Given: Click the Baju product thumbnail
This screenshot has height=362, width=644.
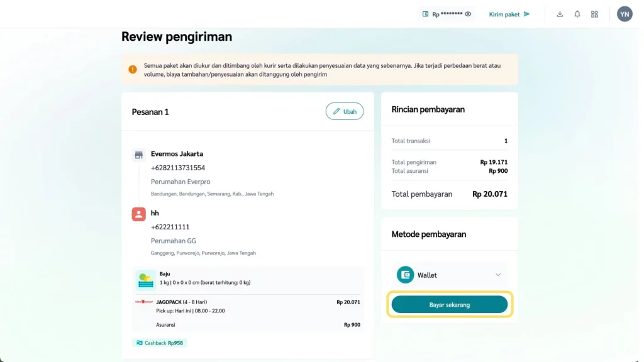Looking at the screenshot, I should tap(146, 279).
